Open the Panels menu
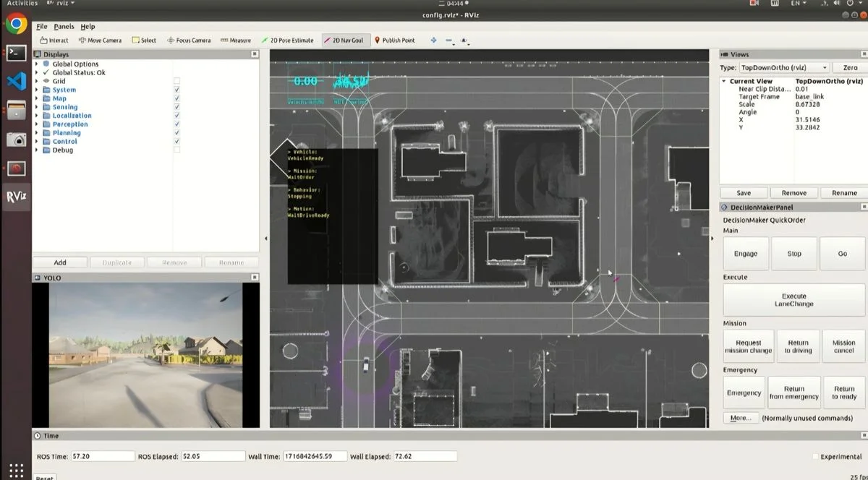Image resolution: width=868 pixels, height=480 pixels. (64, 27)
